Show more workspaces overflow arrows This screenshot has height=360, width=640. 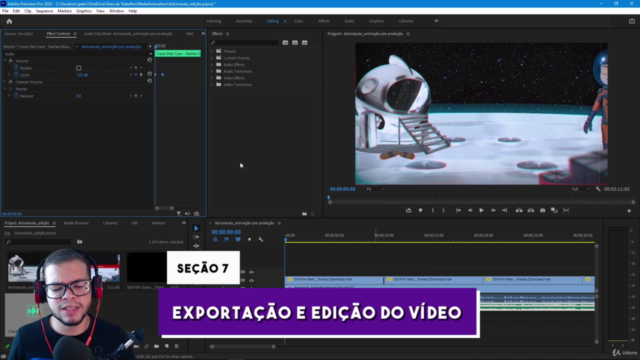pyautogui.click(x=436, y=21)
